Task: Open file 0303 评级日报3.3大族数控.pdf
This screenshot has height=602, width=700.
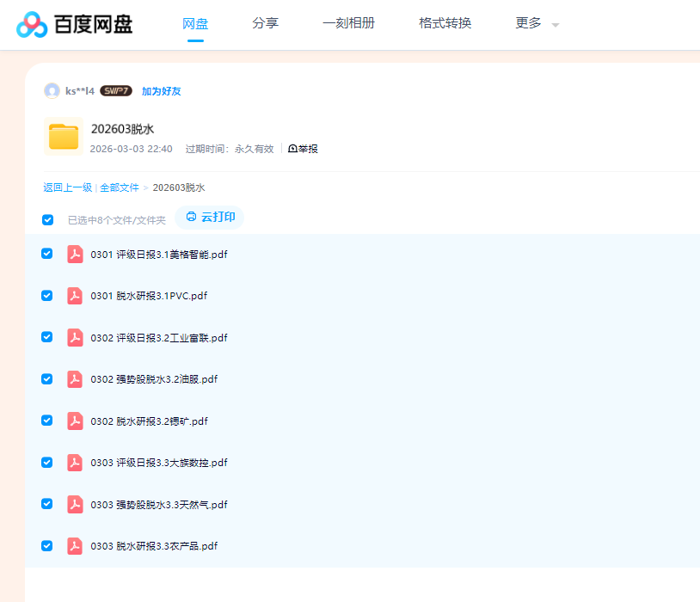Action: (x=159, y=464)
